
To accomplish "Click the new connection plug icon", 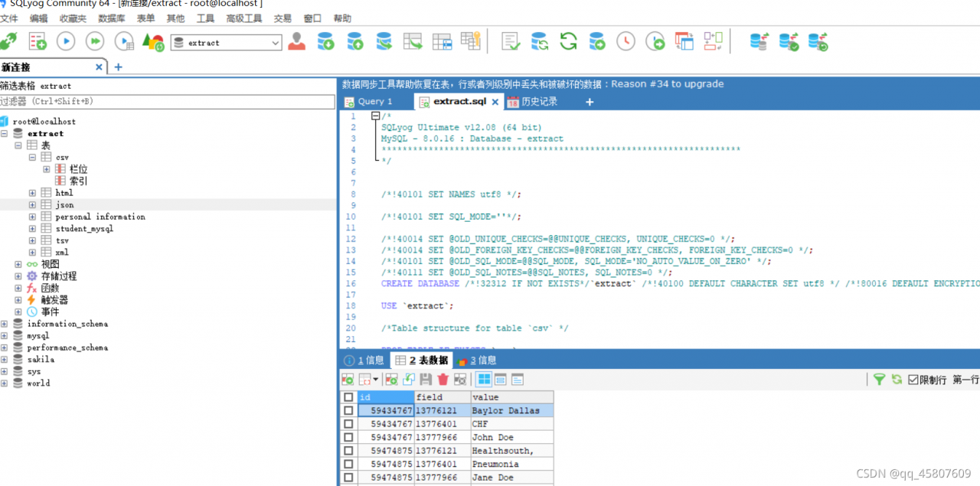I will (x=8, y=41).
